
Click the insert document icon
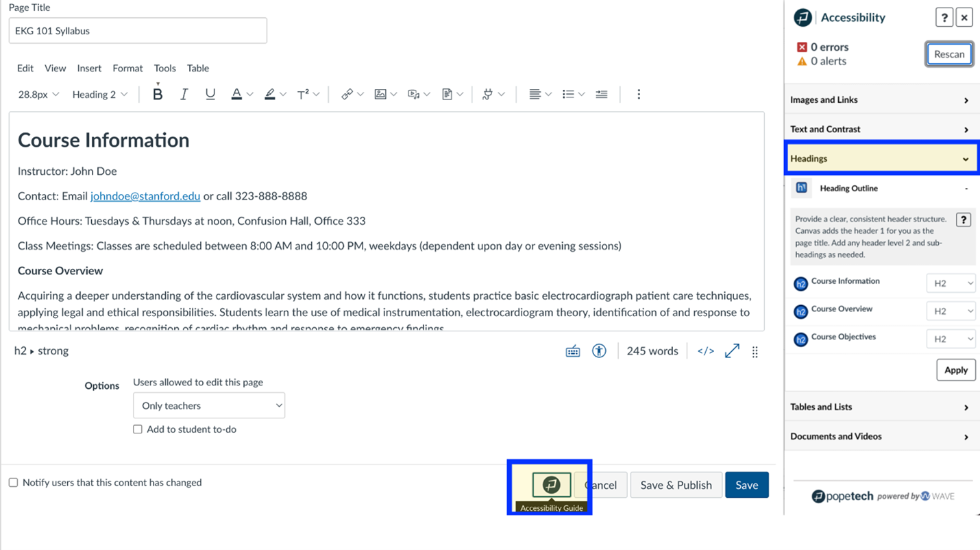[447, 94]
